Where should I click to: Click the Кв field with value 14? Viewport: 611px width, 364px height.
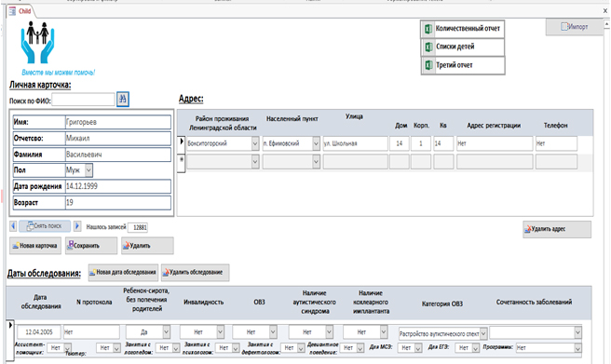[x=443, y=143]
